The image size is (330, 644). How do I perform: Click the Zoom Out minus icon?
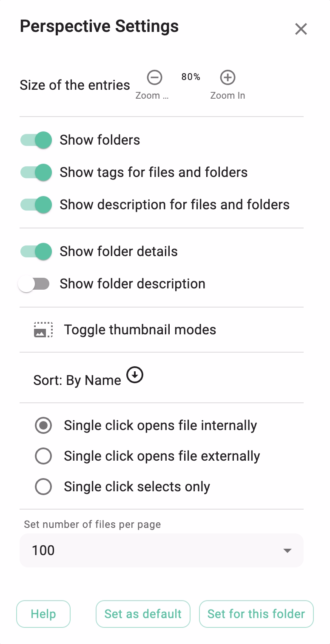pyautogui.click(x=154, y=78)
